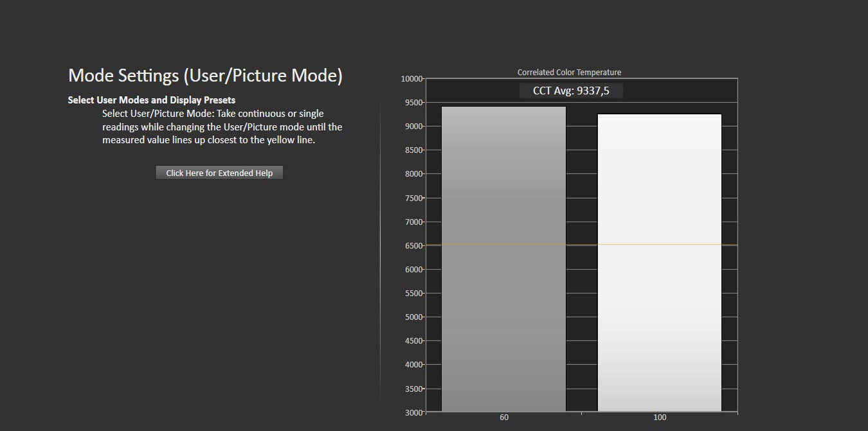Click the x-axis label 100
The image size is (868, 431).
click(660, 418)
